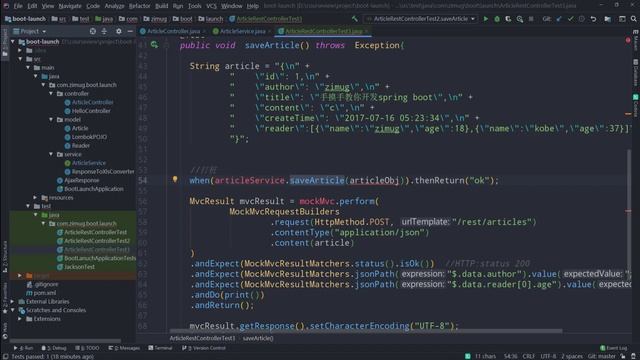
Task: Open the TODO tool window
Action: pos(87,348)
